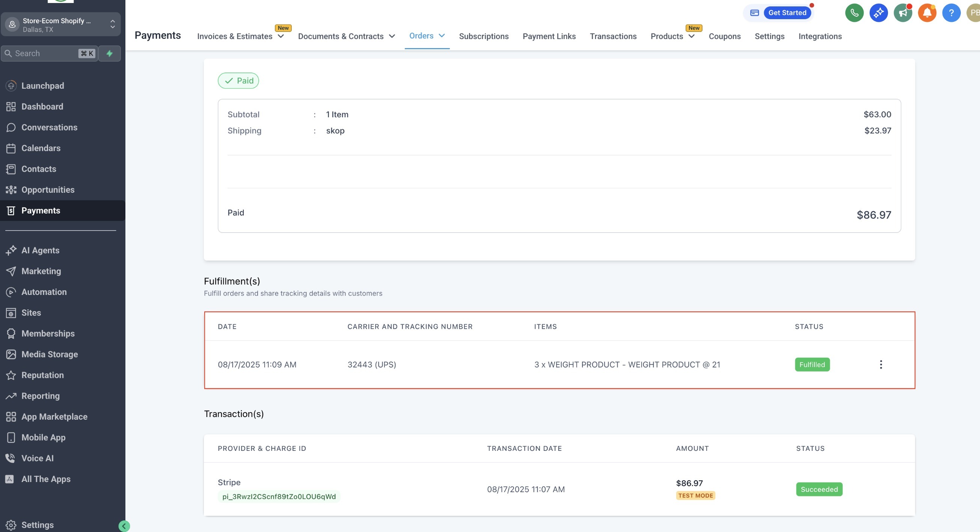
Task: Click the Ask AI sparkle icon
Action: [x=878, y=13]
